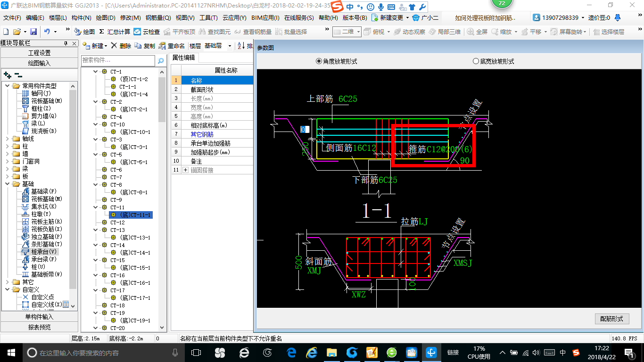Screen dimensions: 644x362
Task: Select 剪力墙(Q) in navigator
Action: coord(39,116)
